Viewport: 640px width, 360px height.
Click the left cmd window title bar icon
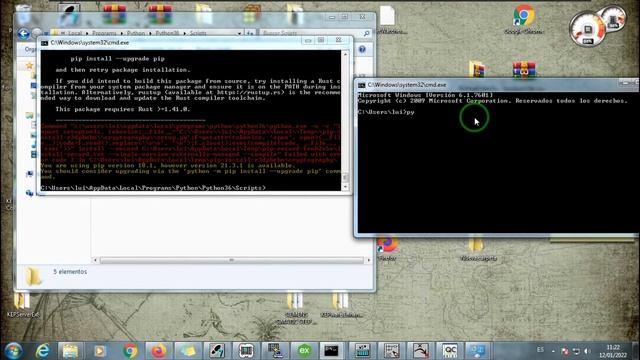pos(44,42)
